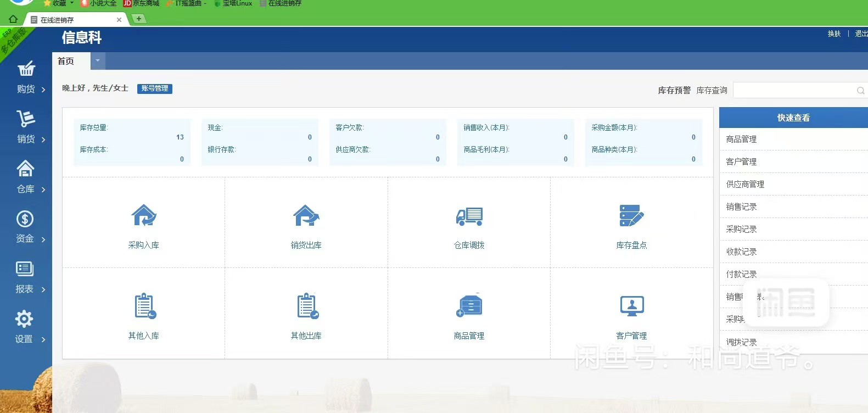Open the dropdown arrow beside the 首页 tab
Viewport: 868px width, 413px height.
pos(98,61)
